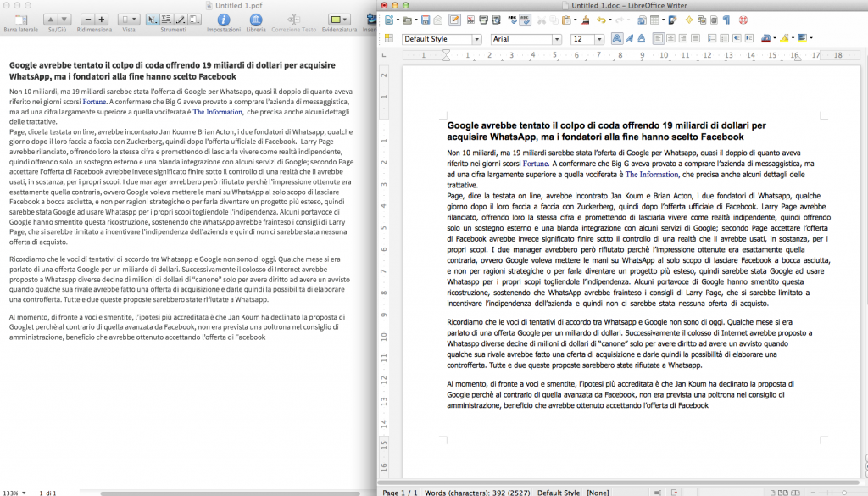This screenshot has width=868, height=496.
Task: Zoom in with plus Ridimensiona button
Action: 102,20
